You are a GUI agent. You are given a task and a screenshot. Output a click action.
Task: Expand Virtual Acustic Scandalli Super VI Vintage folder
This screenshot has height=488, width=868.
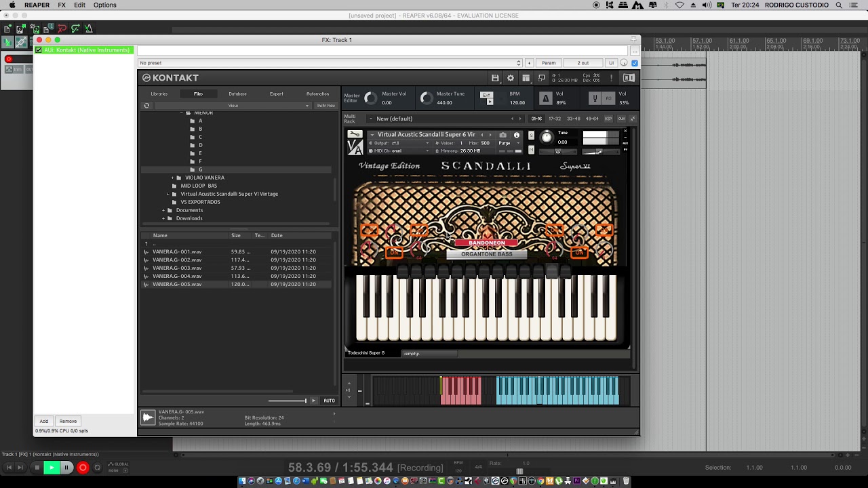click(167, 194)
